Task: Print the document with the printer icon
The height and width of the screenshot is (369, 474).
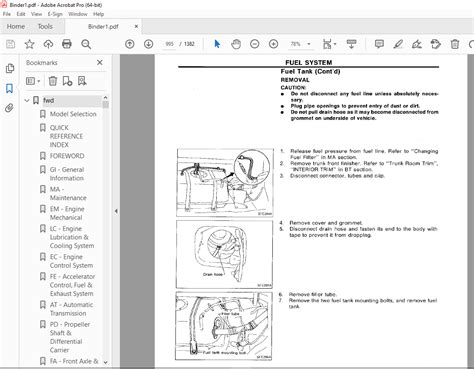Action: pyautogui.click(x=67, y=44)
